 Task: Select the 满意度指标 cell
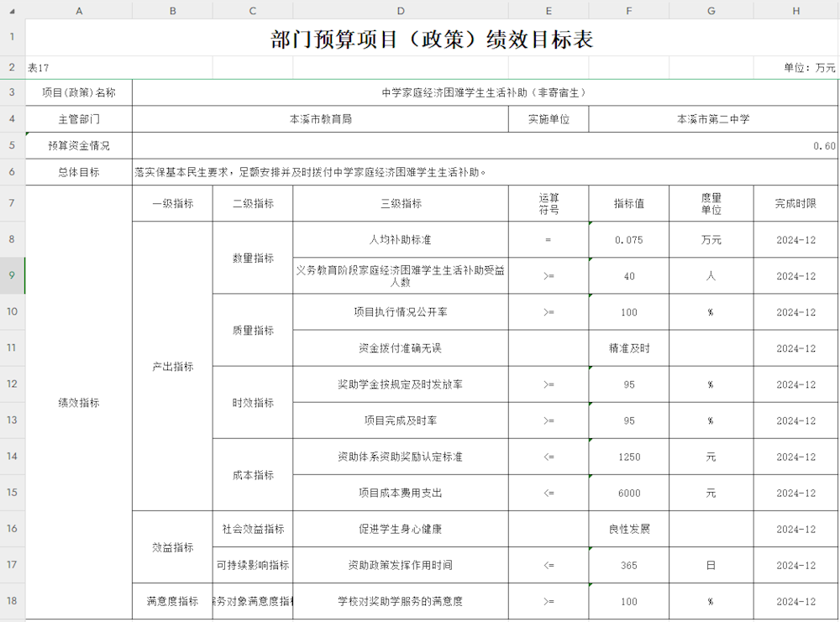pos(172,601)
